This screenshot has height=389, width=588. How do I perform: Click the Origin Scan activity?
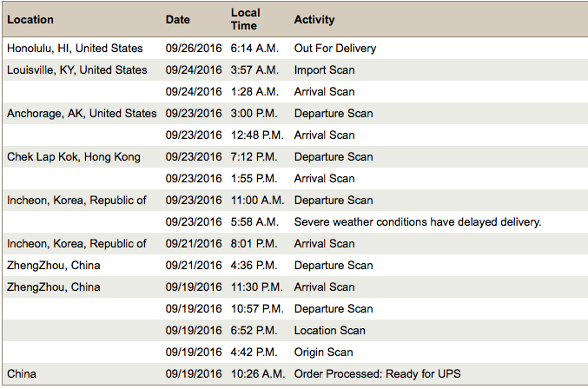pyautogui.click(x=324, y=353)
